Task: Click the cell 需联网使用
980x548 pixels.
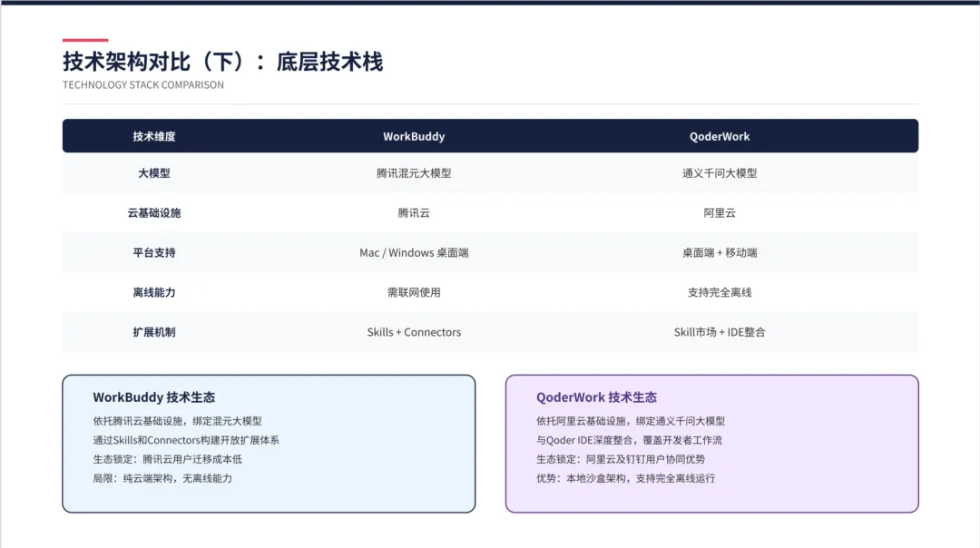Action: coord(414,292)
